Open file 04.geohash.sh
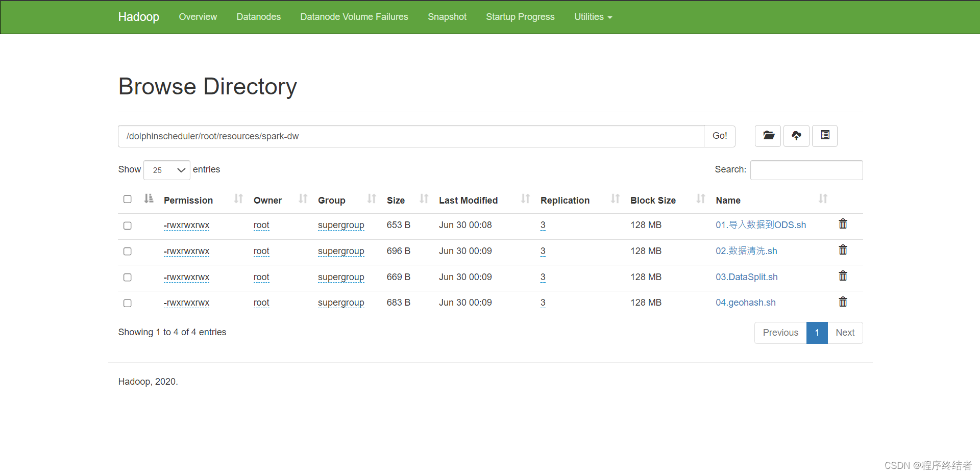The image size is (980, 475). click(745, 303)
